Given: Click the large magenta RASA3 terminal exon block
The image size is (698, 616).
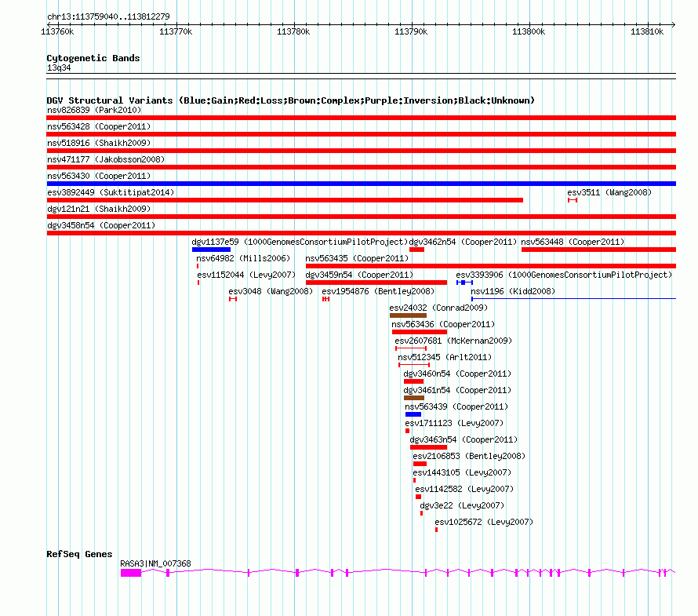Looking at the screenshot, I should [131, 573].
